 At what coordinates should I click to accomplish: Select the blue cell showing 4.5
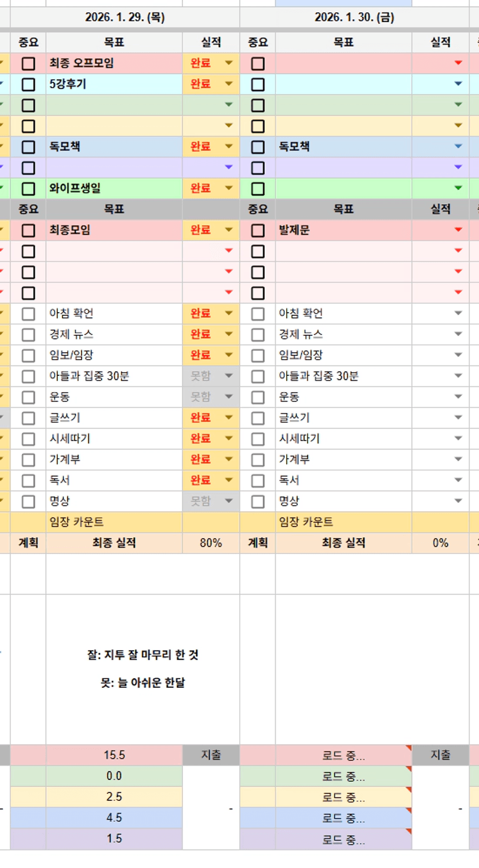coord(114,818)
